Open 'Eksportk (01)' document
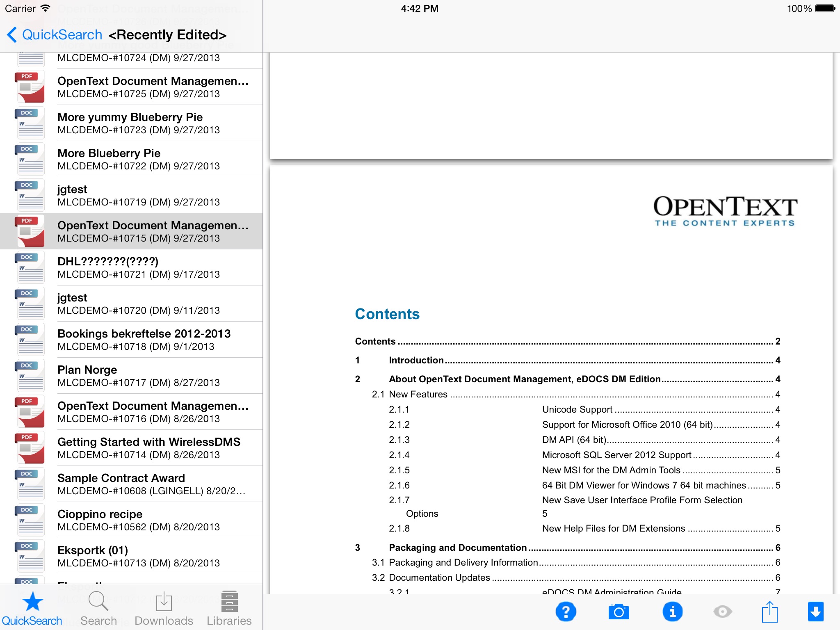Viewport: 840px width, 630px height. tap(131, 556)
